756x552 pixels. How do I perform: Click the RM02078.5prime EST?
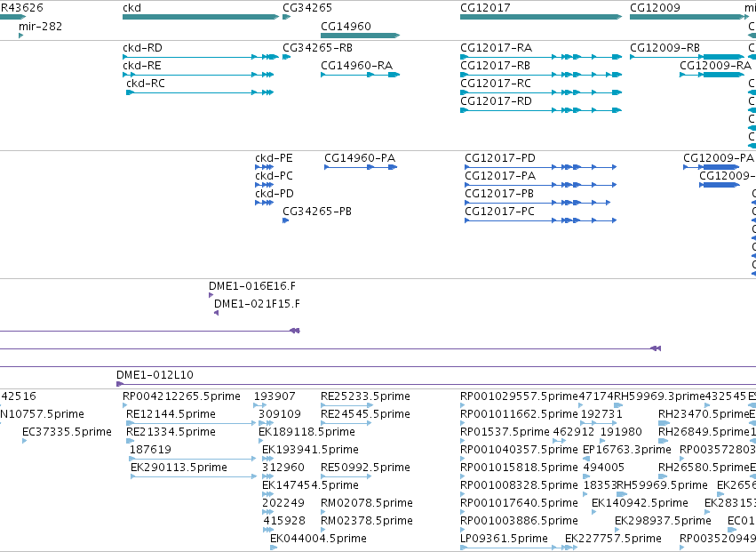[323, 512]
